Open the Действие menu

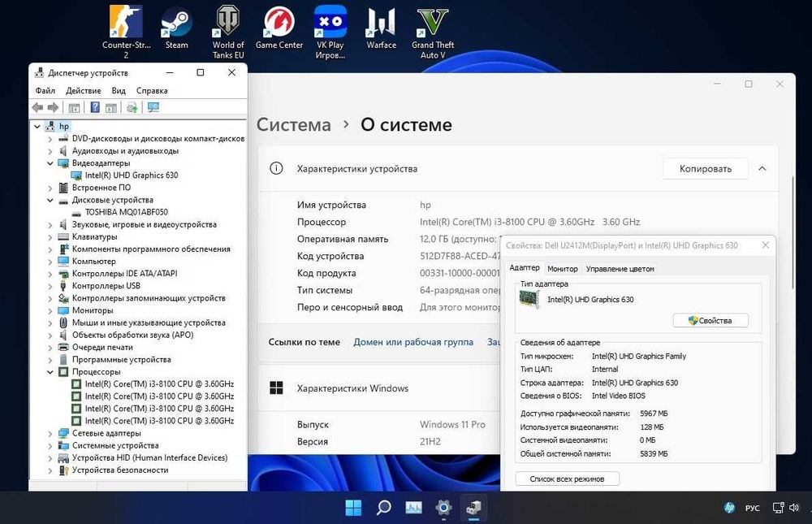84,90
